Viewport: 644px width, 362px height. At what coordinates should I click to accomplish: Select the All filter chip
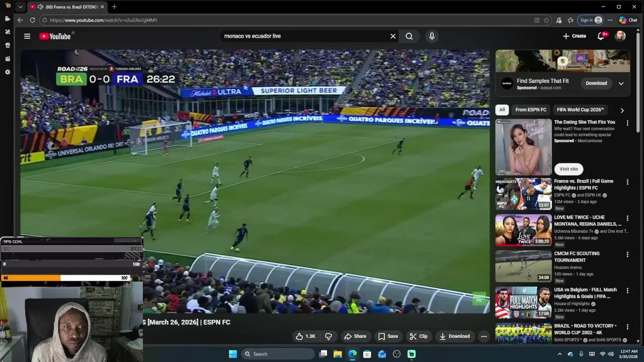502,110
